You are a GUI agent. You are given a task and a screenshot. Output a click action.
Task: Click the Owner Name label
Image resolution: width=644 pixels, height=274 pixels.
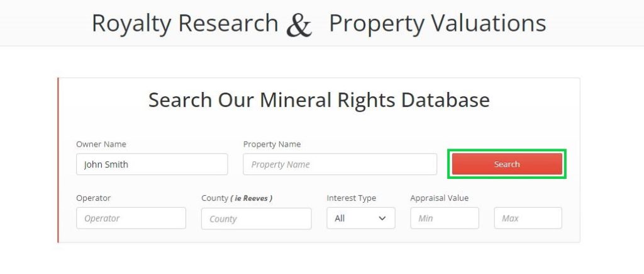101,144
